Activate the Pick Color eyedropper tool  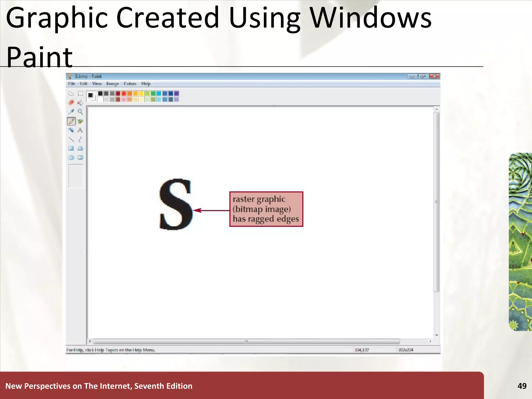coord(71,112)
